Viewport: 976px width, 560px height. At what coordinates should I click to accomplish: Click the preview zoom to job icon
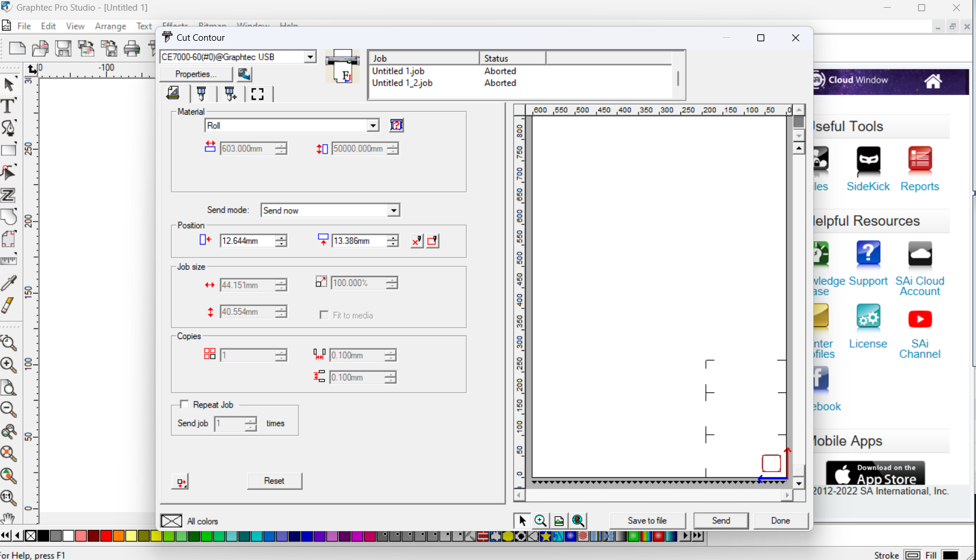pyautogui.click(x=578, y=520)
